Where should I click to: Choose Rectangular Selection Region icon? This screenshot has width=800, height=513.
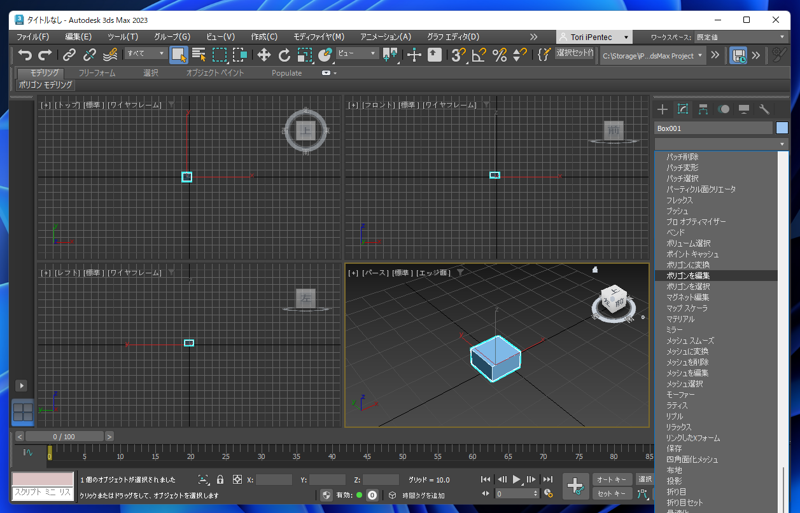coord(219,55)
